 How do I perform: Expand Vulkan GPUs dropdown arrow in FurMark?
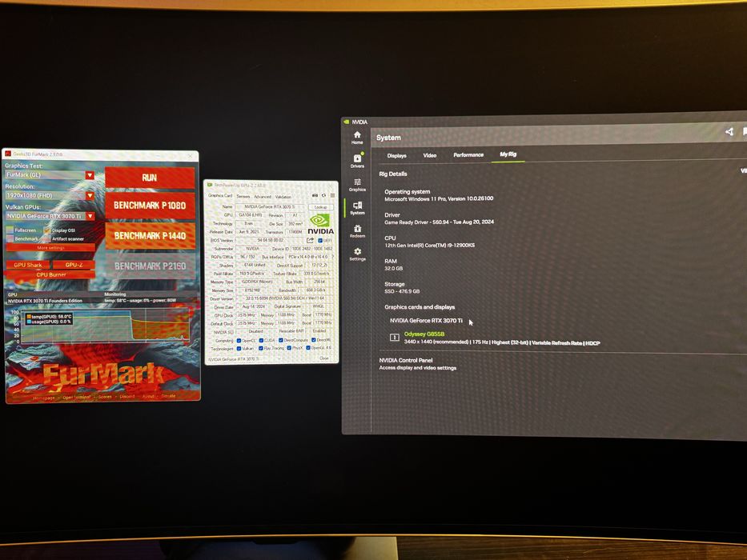[x=90, y=216]
